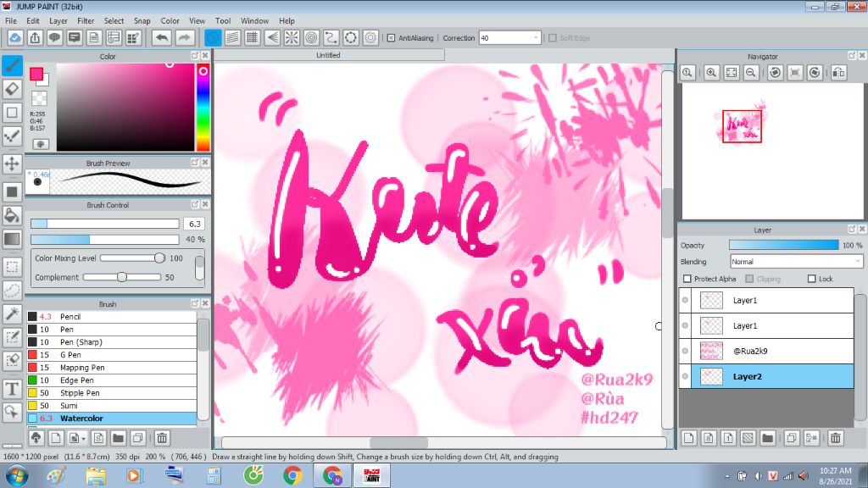Image resolution: width=868 pixels, height=488 pixels.
Task: Enable radial snap
Action: 292,37
